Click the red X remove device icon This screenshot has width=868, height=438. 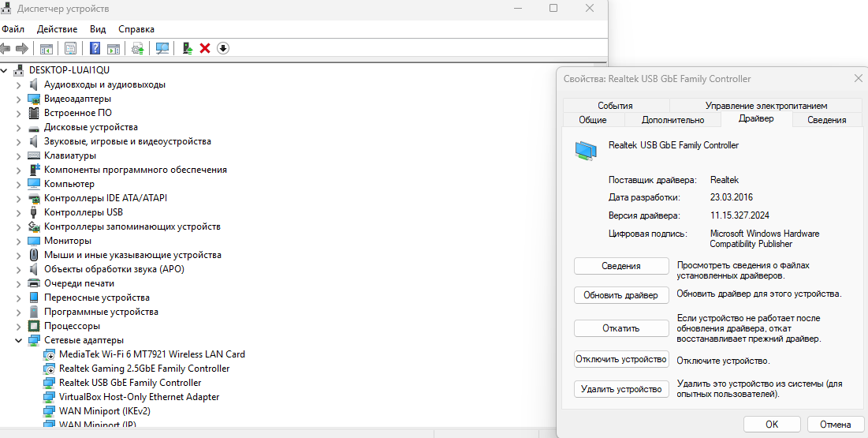point(205,48)
